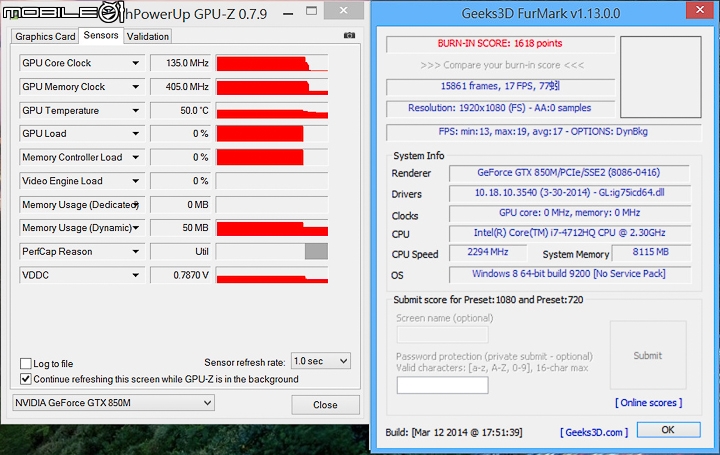Click the GPU-Z Close button
720x455 pixels.
click(x=325, y=404)
